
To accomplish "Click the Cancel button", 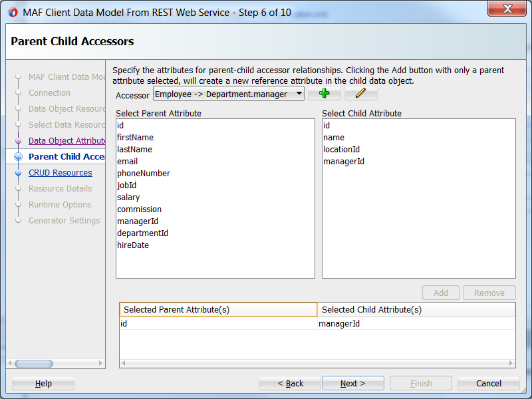I will (x=489, y=384).
